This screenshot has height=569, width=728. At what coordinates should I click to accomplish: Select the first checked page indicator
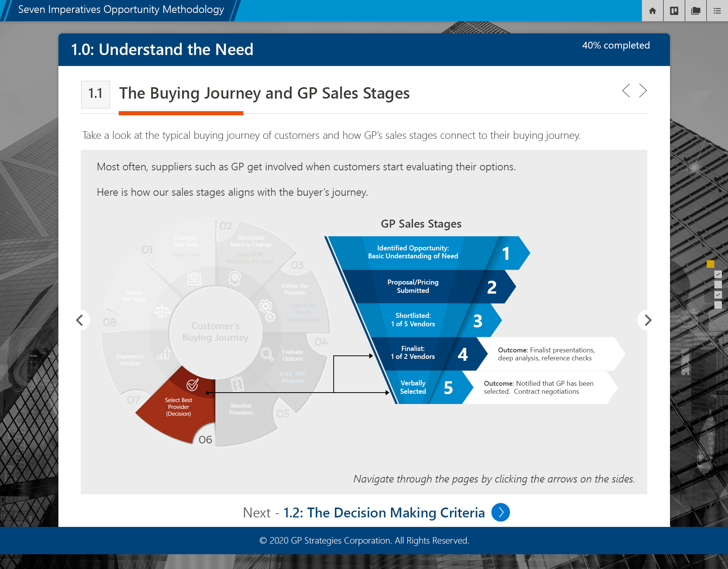(x=718, y=274)
